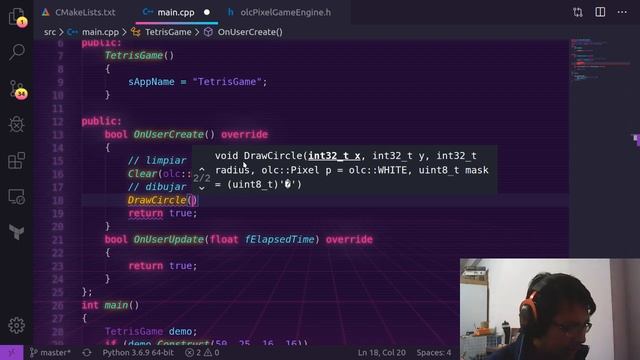The height and width of the screenshot is (360, 640).
Task: Click the src breadcrumb folder
Action: click(50, 32)
